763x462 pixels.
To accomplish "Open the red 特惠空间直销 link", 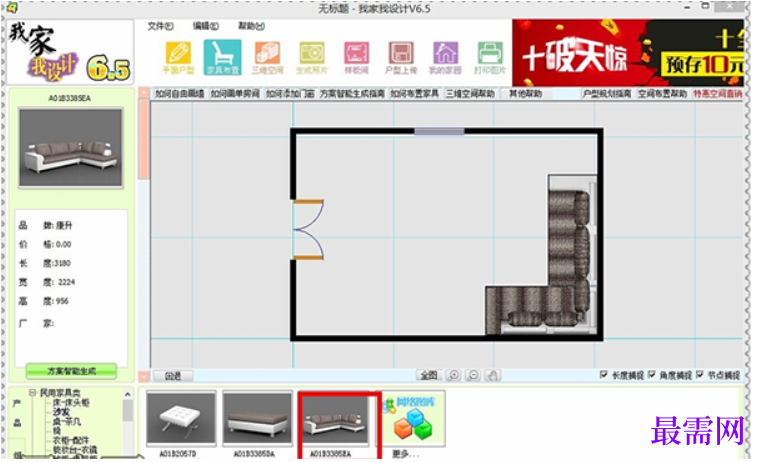I will pos(718,93).
